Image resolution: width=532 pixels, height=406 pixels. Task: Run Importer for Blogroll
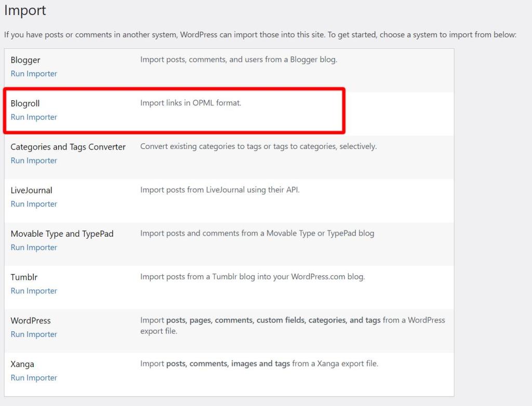click(x=34, y=117)
